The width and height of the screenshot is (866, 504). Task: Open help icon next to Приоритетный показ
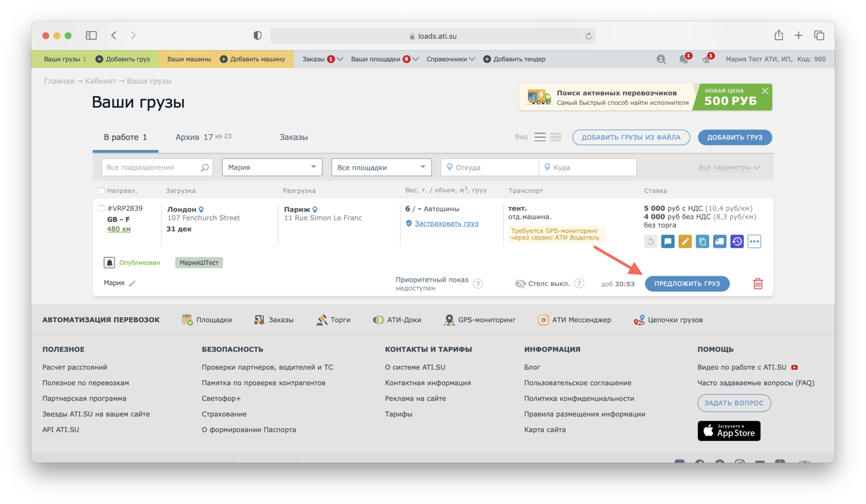pyautogui.click(x=478, y=284)
